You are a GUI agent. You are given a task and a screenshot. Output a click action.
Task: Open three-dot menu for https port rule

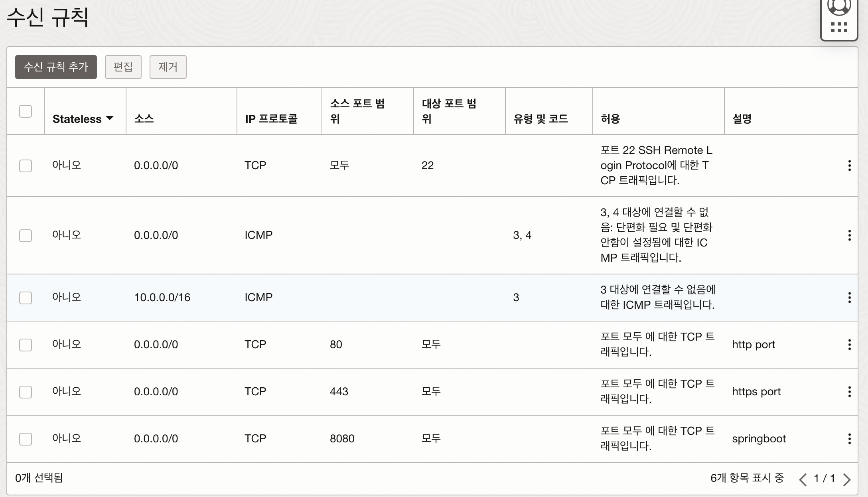click(849, 392)
